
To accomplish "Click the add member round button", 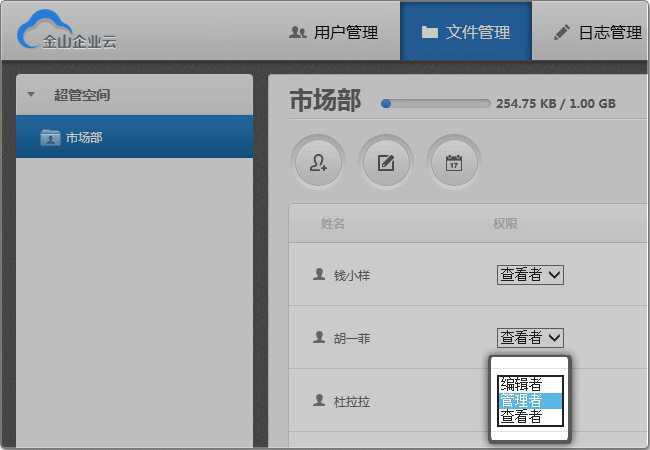I will [x=318, y=162].
